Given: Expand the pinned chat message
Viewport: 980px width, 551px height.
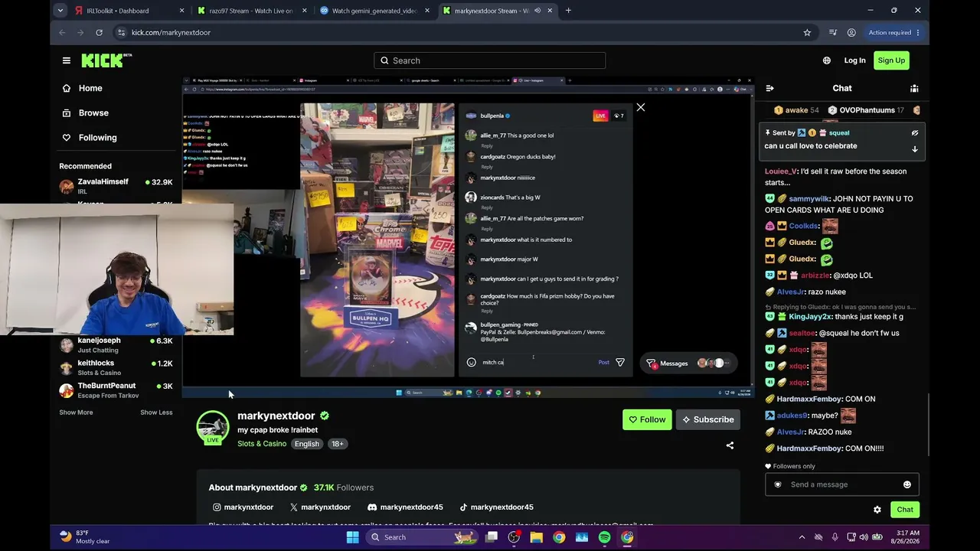Looking at the screenshot, I should (914, 149).
